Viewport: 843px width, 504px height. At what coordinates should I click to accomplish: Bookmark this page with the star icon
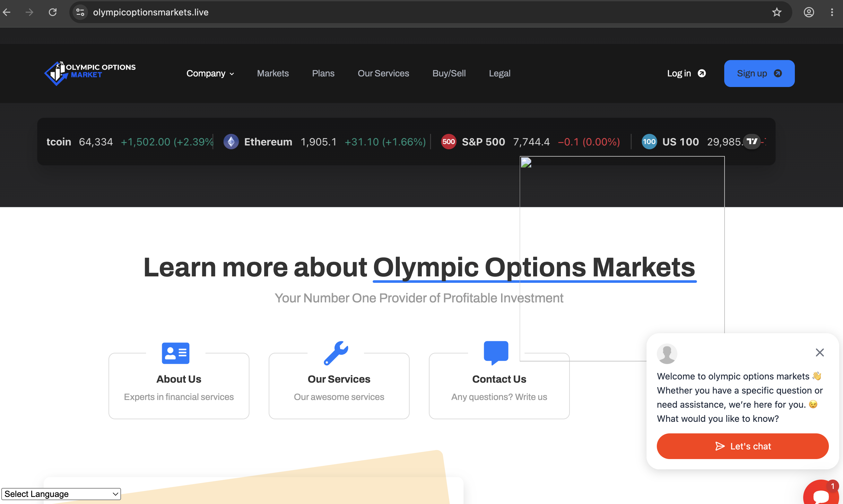[777, 12]
